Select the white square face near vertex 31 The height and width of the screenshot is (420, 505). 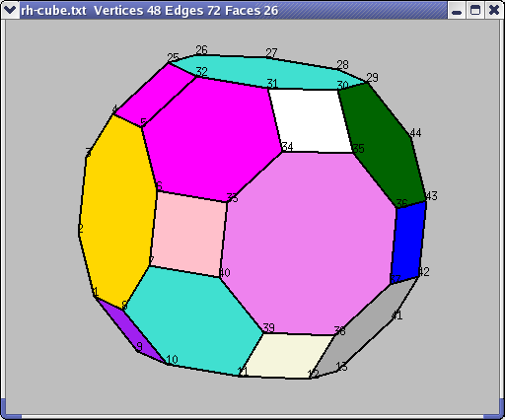(311, 121)
